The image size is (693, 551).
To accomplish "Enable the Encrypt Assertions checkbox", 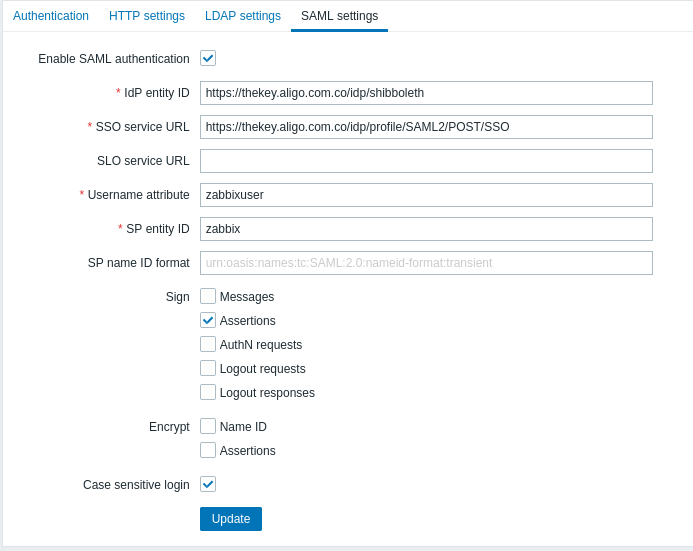I will 208,450.
